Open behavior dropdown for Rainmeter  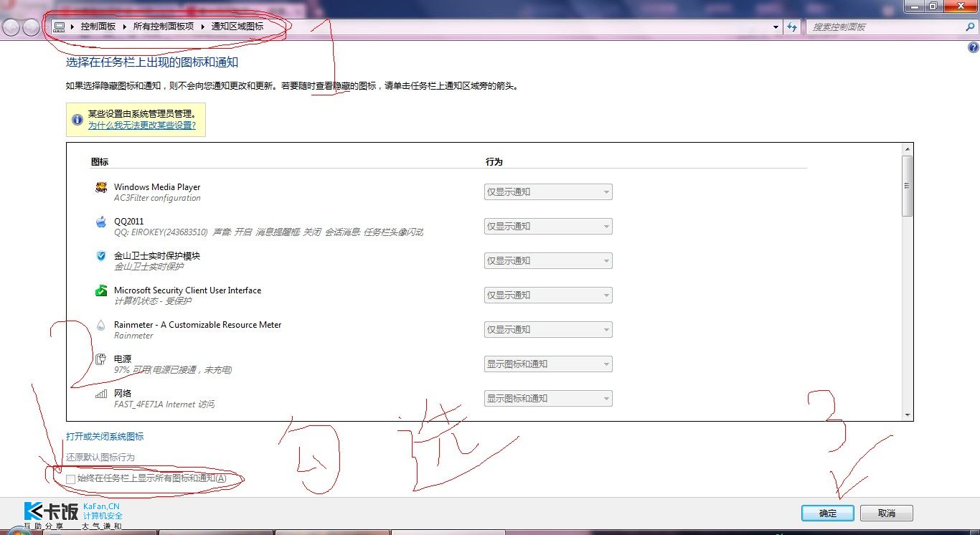click(x=548, y=330)
